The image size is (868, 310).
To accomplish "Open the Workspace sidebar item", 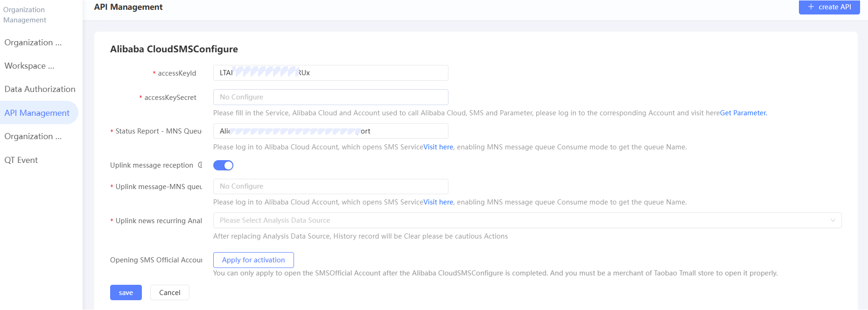I will (x=29, y=66).
